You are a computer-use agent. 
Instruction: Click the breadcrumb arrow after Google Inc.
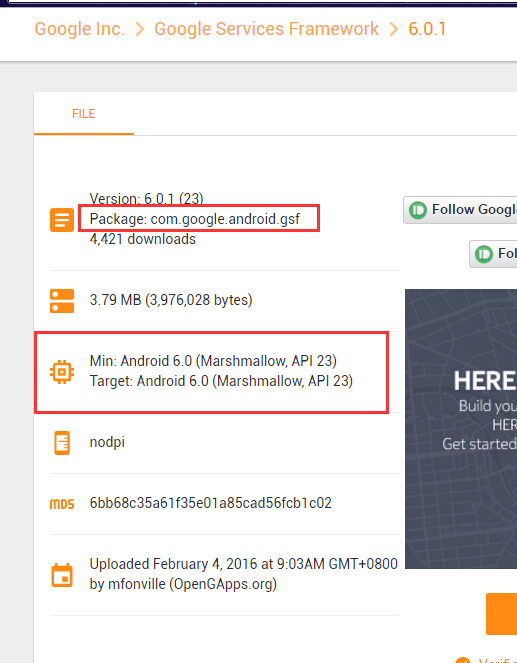pos(140,29)
